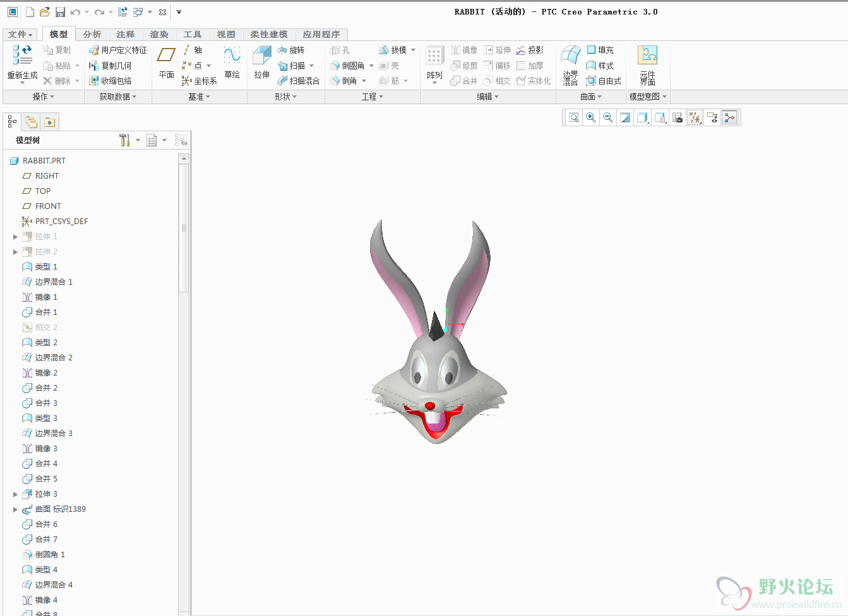Switch to the 注释 ribbon tab
Image resolution: width=848 pixels, height=616 pixels.
[126, 35]
